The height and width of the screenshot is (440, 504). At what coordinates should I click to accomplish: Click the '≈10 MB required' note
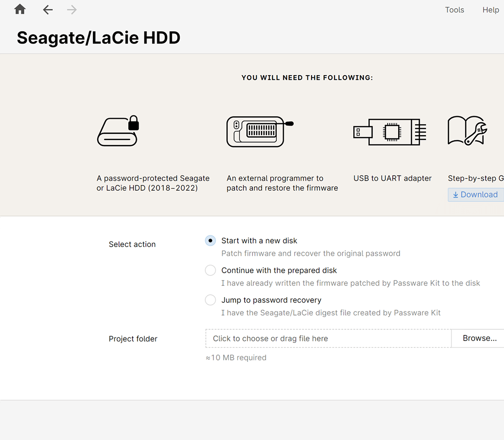pos(236,357)
